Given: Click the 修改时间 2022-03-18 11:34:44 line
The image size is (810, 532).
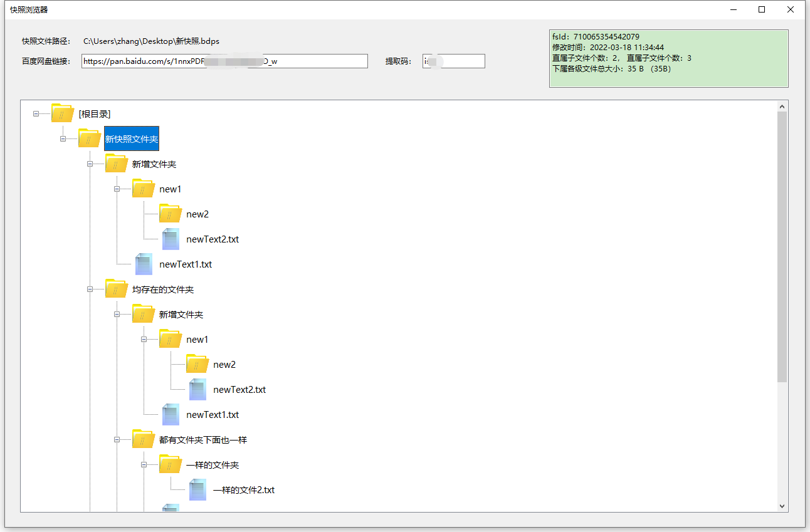Looking at the screenshot, I should (608, 48).
